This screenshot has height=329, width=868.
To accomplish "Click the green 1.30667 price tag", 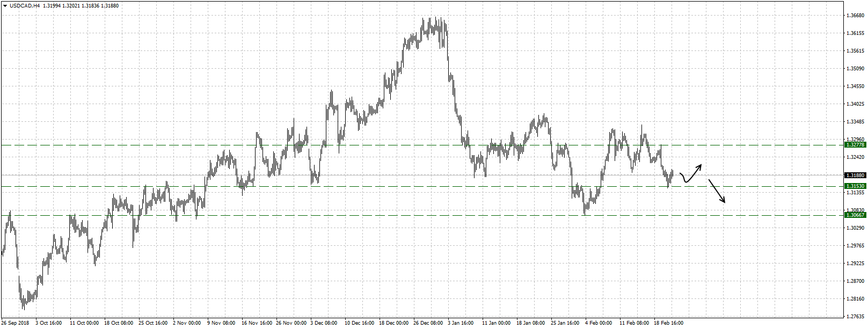I will click(855, 215).
